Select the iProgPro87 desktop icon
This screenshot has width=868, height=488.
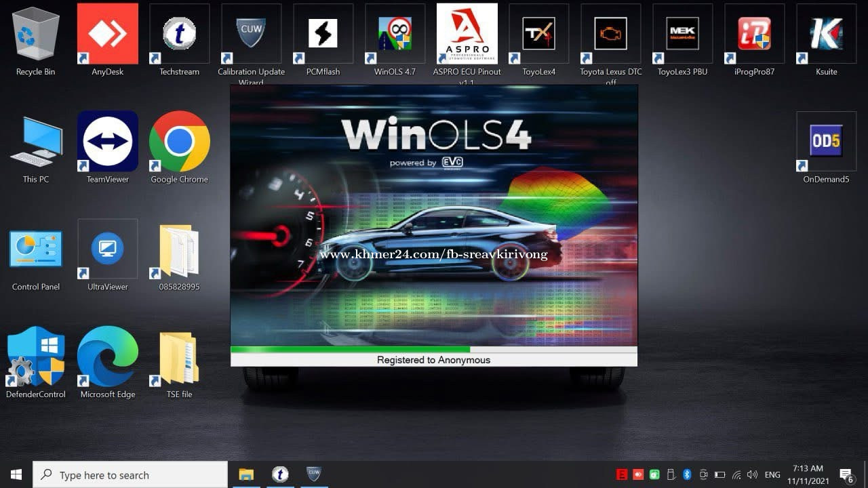tap(755, 41)
